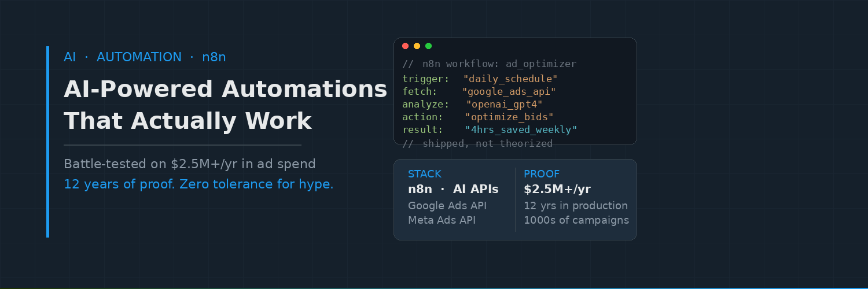Click the "n8n" tag in the blue header line
The height and width of the screenshot is (289, 868).
pos(214,57)
